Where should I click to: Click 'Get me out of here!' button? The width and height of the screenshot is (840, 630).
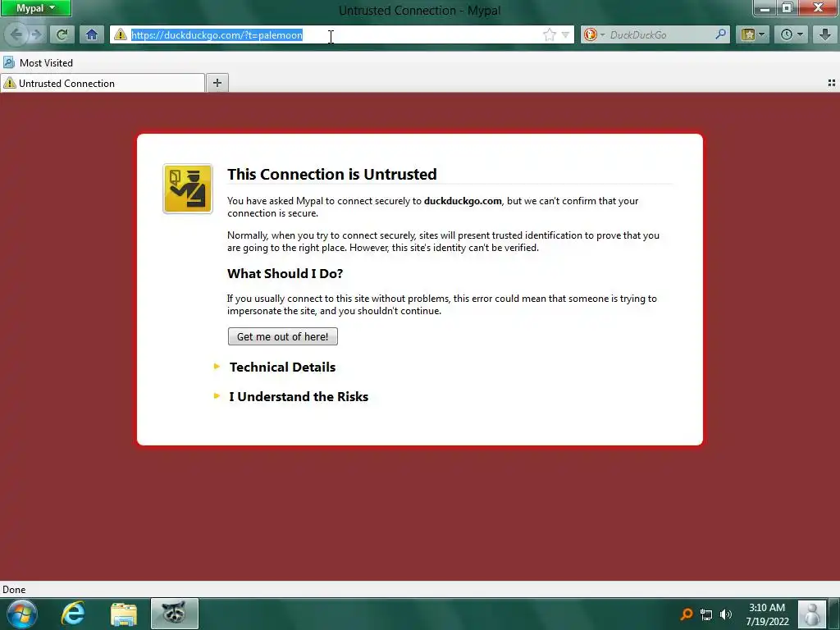pyautogui.click(x=283, y=336)
